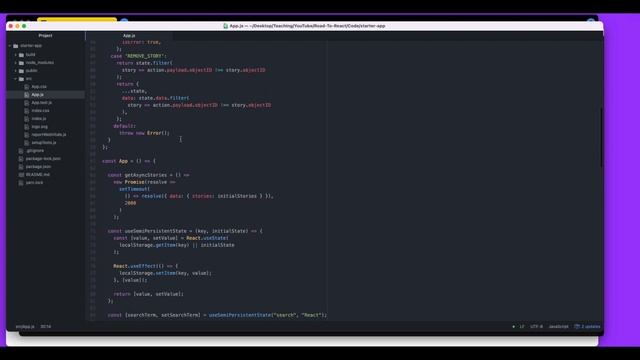Expand the public folder arrow

coord(16,71)
